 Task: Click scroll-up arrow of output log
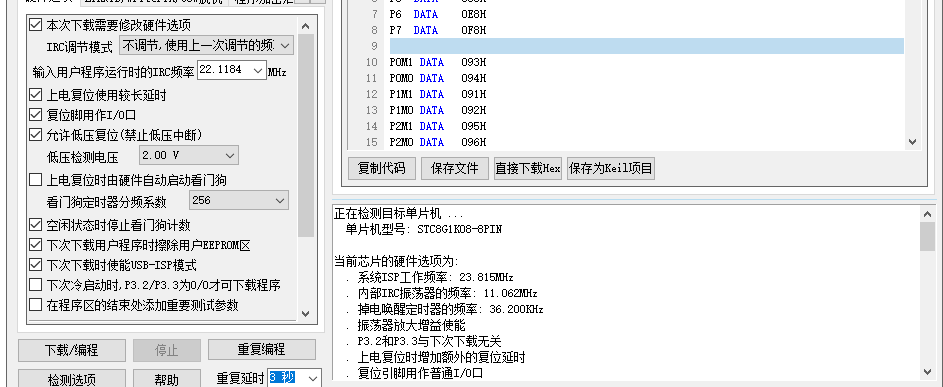point(927,214)
